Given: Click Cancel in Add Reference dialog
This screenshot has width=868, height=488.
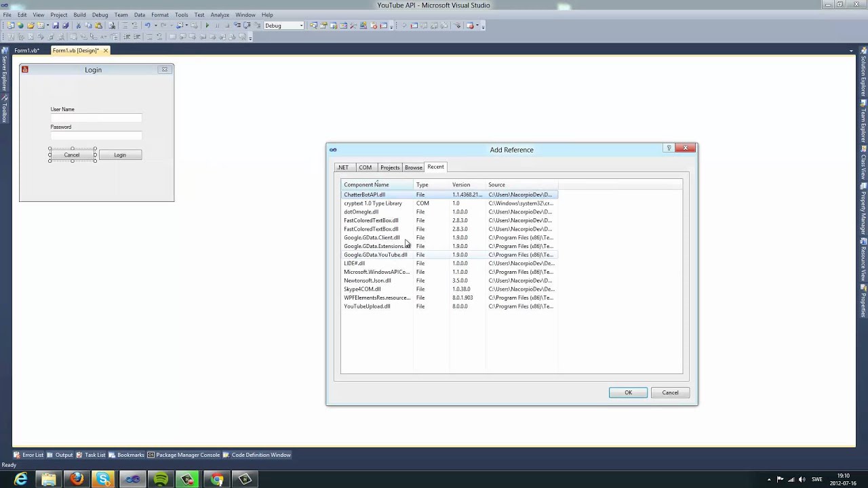Looking at the screenshot, I should pos(670,392).
